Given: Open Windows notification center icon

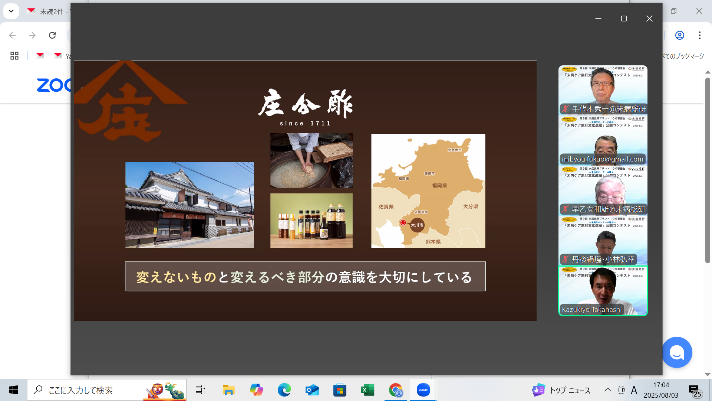Looking at the screenshot, I should [694, 390].
